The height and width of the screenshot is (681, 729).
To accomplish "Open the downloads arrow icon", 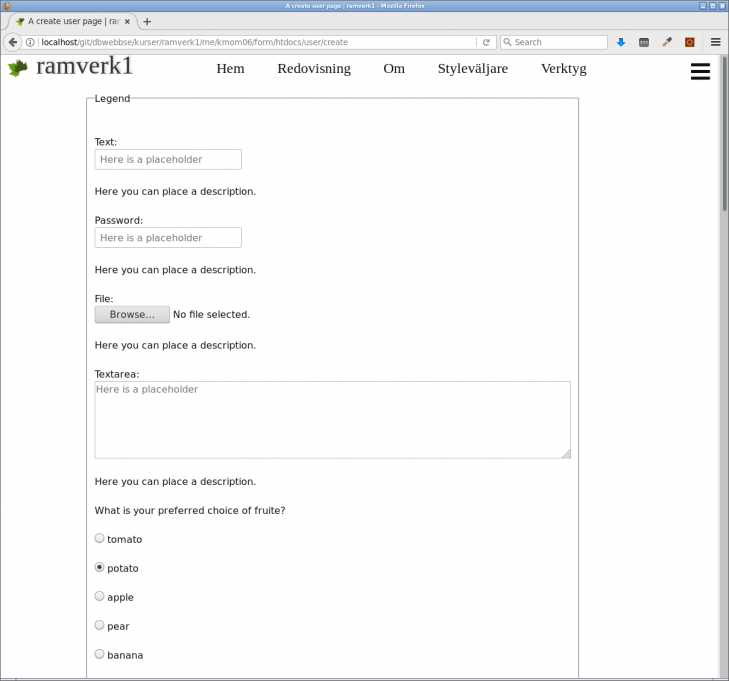I will point(621,42).
